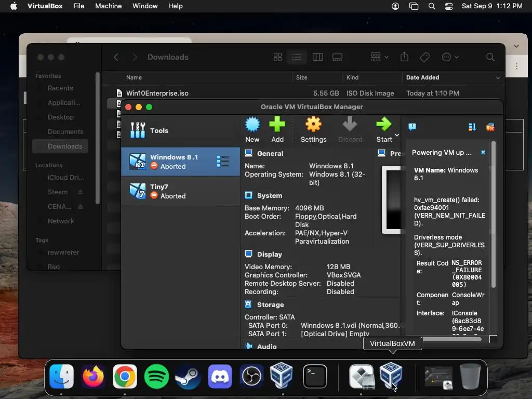Open the System section header
Screen dimensions: 532x399
270,196
